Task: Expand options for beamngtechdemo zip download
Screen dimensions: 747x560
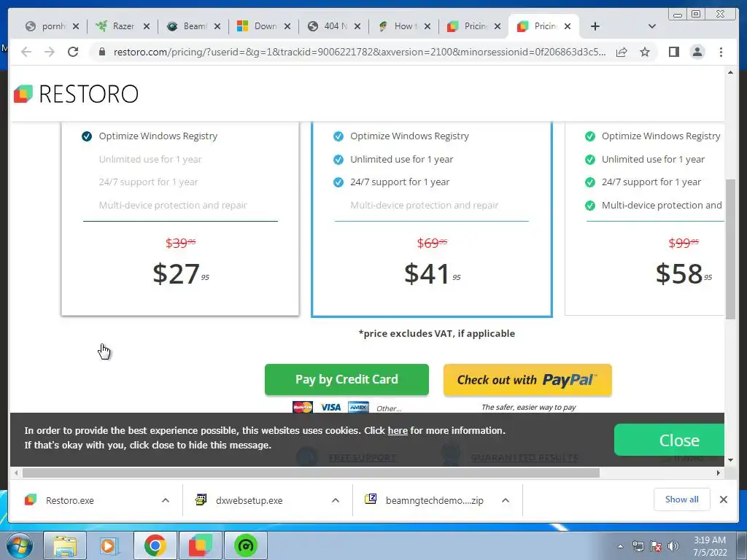Action: [x=506, y=500]
